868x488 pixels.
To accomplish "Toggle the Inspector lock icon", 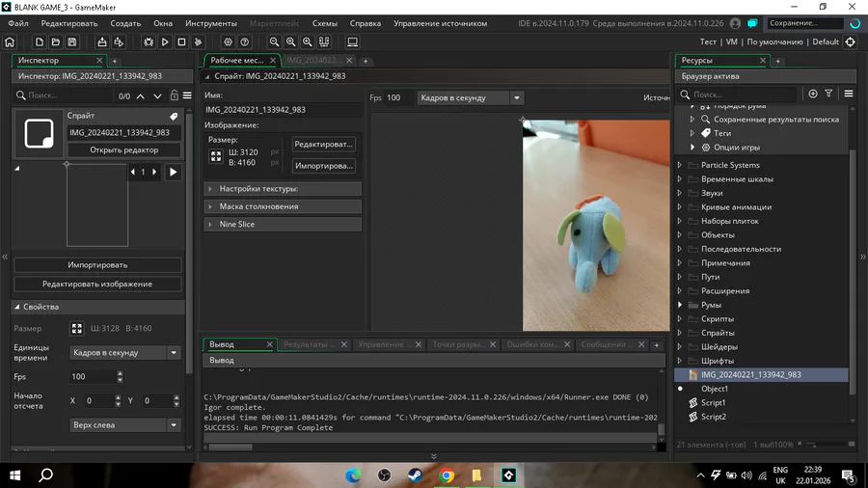I will (175, 95).
